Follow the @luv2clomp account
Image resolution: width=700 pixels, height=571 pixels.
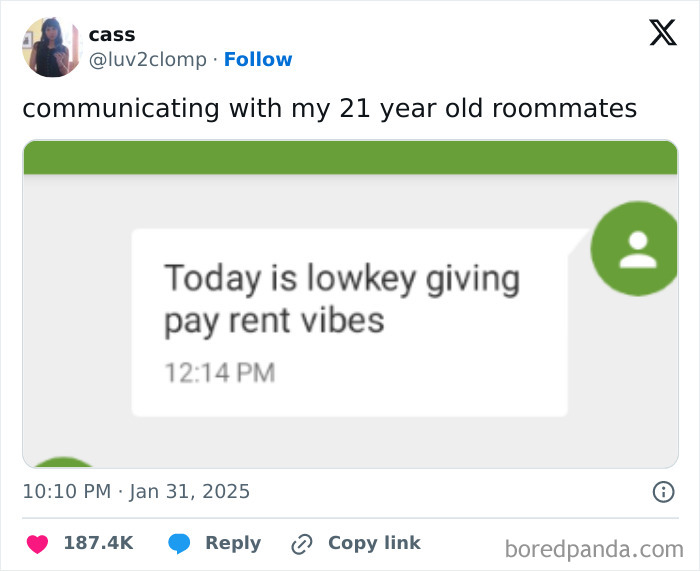(258, 59)
